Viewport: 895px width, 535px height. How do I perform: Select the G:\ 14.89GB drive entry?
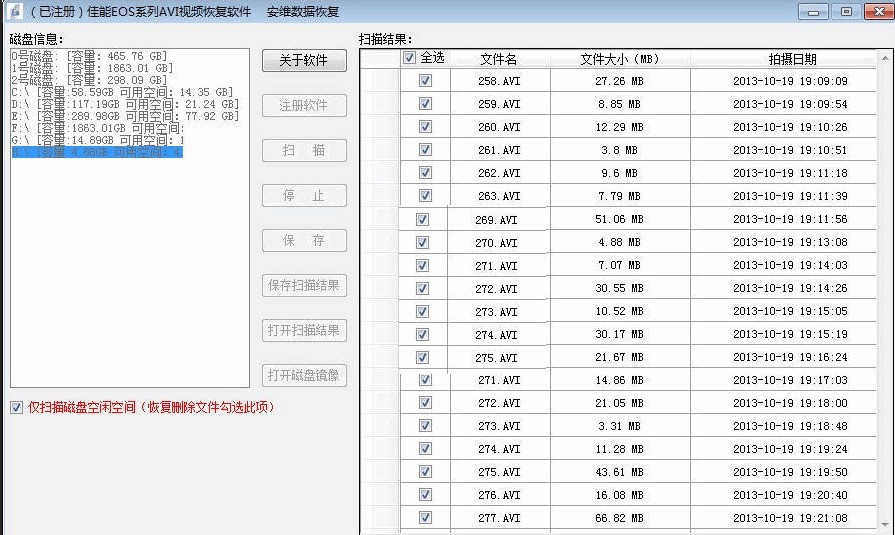click(98, 140)
